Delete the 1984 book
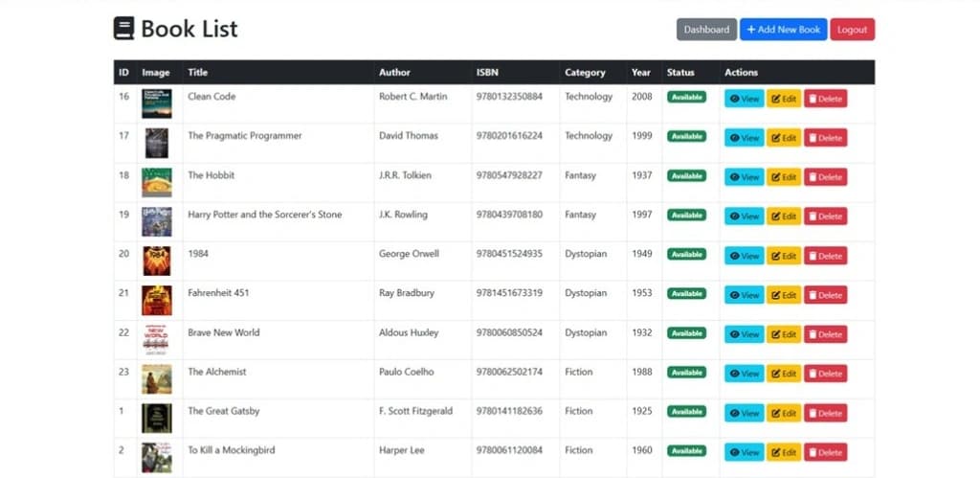The height and width of the screenshot is (478, 980). 825,255
